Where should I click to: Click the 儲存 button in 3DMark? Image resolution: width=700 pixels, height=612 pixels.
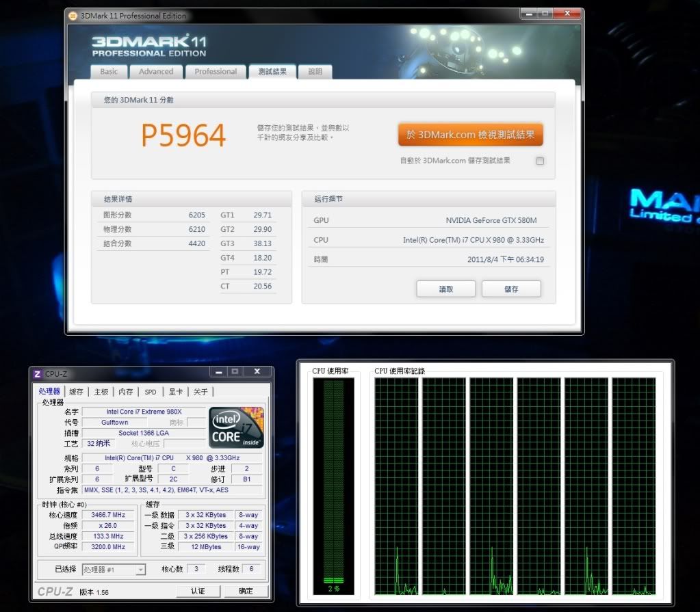click(511, 289)
